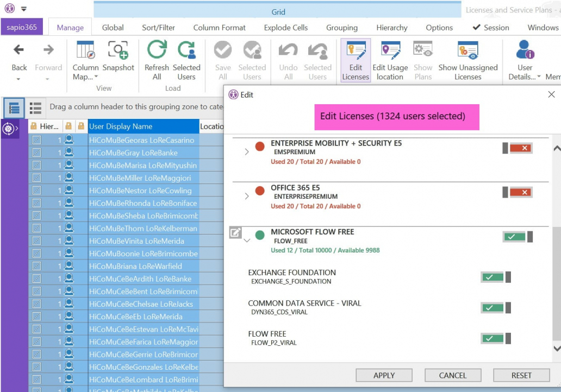The height and width of the screenshot is (392, 561).
Task: Open the Windows tab
Action: point(543,28)
